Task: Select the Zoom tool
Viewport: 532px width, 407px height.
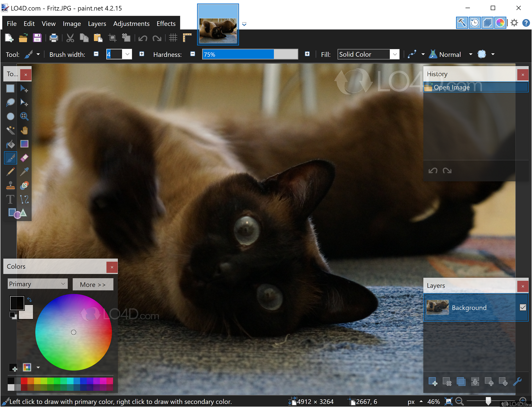Action: click(x=24, y=116)
